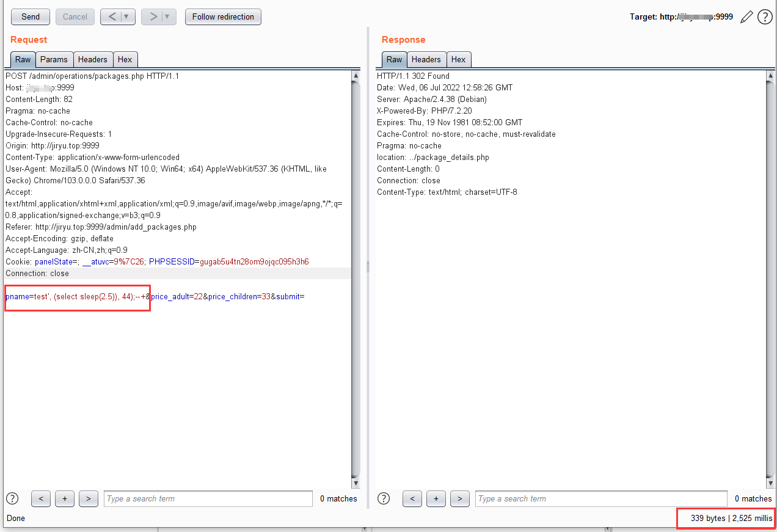Open the Hex tab in Response pane
The image size is (777, 532).
tap(459, 59)
